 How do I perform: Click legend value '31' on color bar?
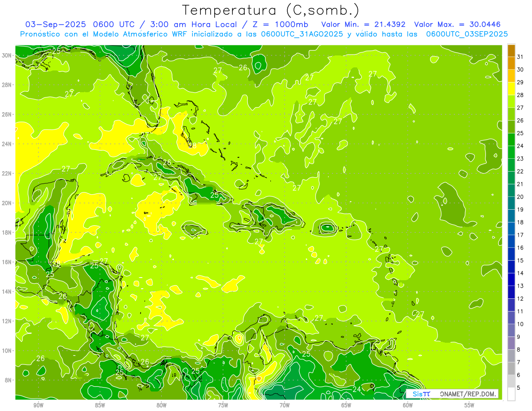tap(520, 57)
